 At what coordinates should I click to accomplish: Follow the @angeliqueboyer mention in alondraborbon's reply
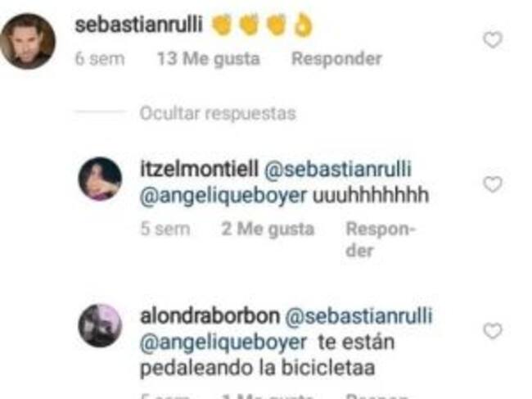pos(223,342)
